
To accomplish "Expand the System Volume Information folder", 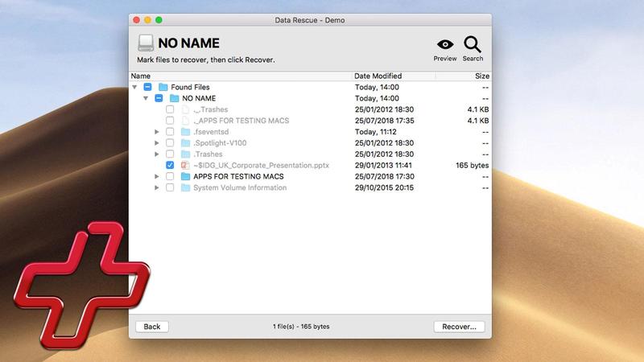I will (x=156, y=187).
